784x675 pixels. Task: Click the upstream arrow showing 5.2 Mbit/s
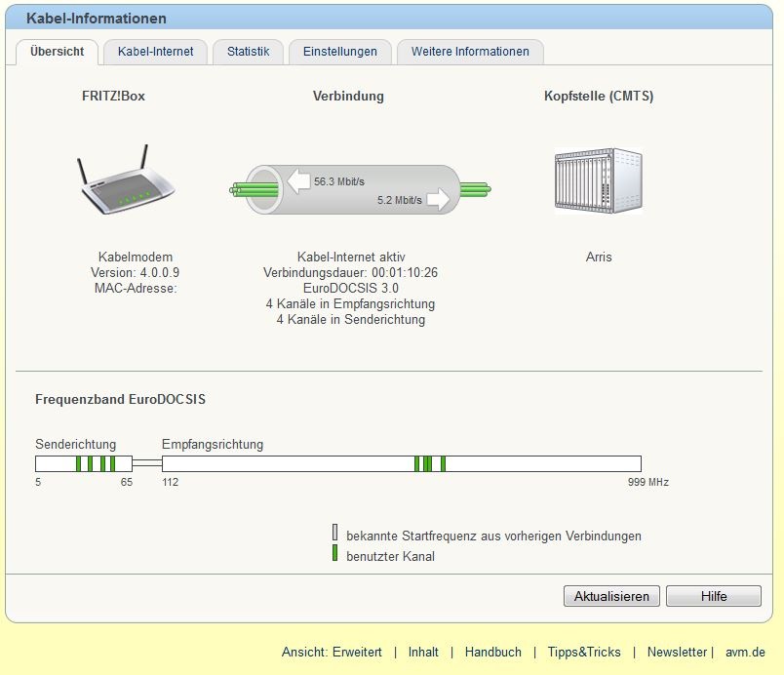coord(439,200)
